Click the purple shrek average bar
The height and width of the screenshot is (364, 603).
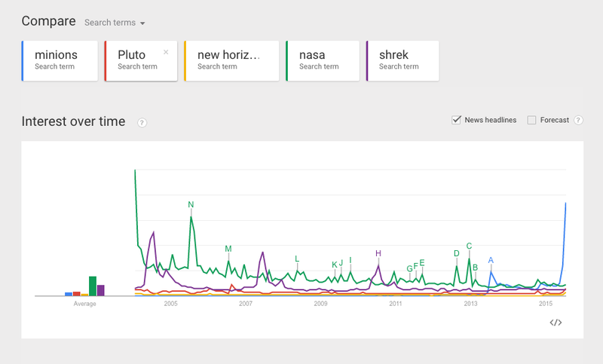(x=101, y=290)
